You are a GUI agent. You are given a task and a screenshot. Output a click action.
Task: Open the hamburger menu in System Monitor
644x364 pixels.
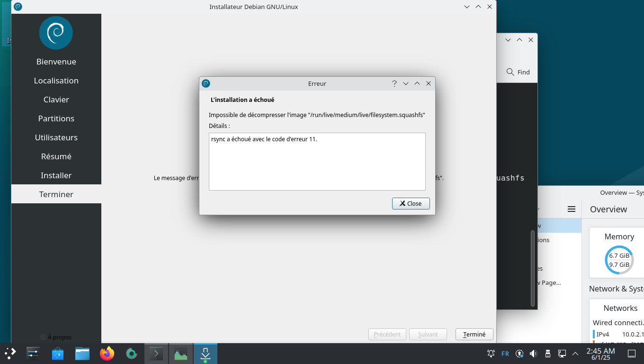(x=572, y=209)
